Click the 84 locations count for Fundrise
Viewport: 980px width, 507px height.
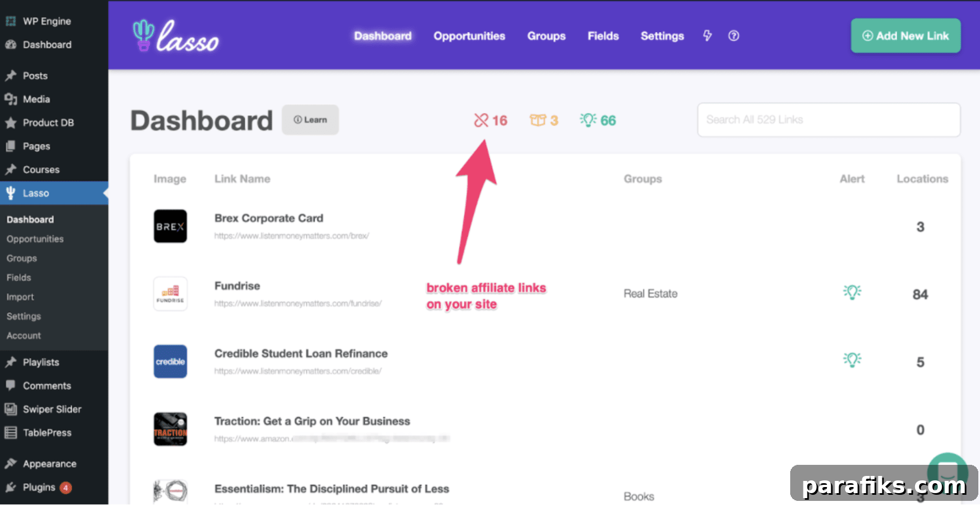pyautogui.click(x=920, y=295)
